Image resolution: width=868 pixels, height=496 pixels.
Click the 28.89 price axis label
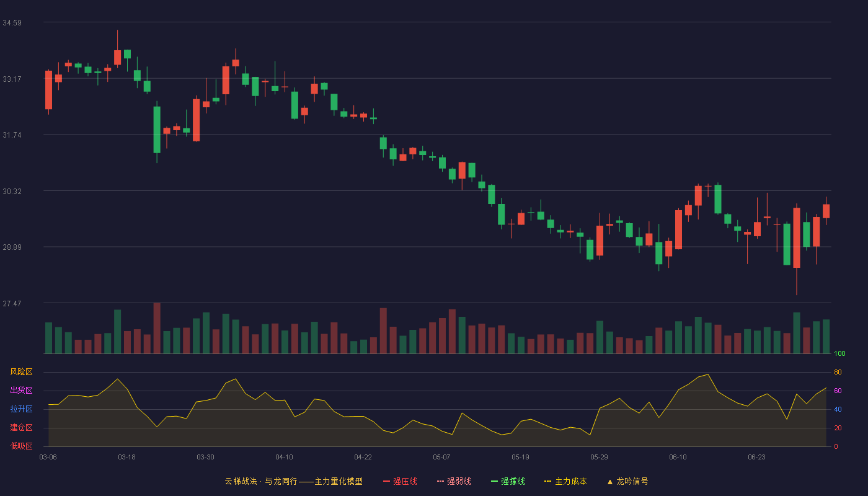coord(12,247)
